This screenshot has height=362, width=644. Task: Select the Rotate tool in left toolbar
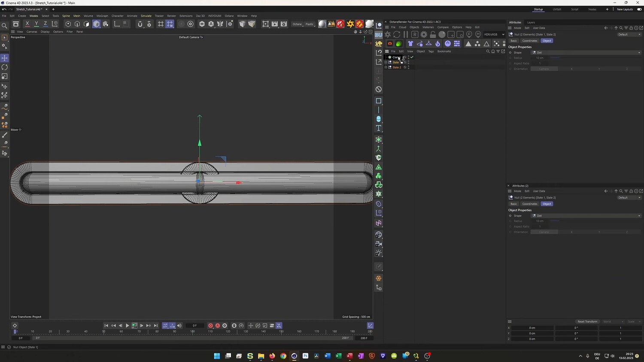pos(5,67)
